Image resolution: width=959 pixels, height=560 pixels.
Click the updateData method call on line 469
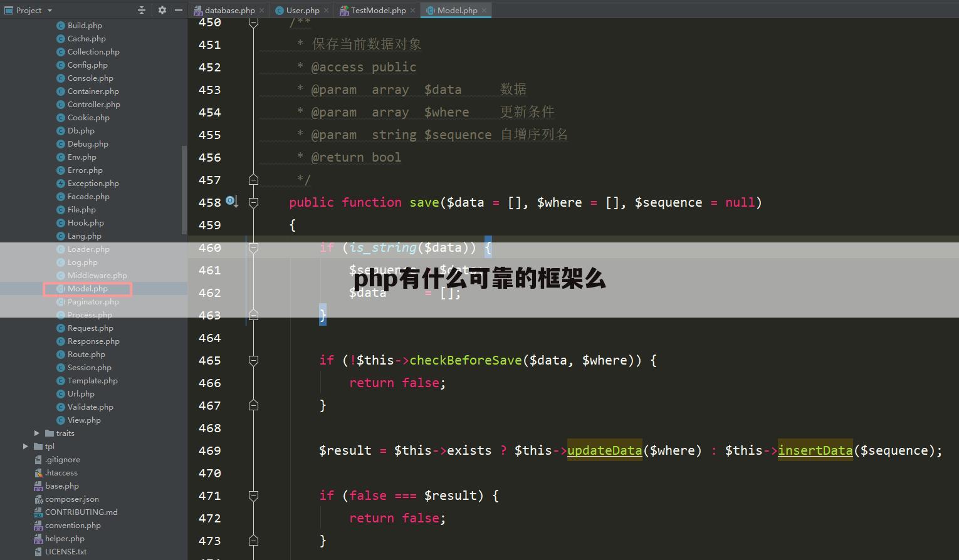click(604, 450)
